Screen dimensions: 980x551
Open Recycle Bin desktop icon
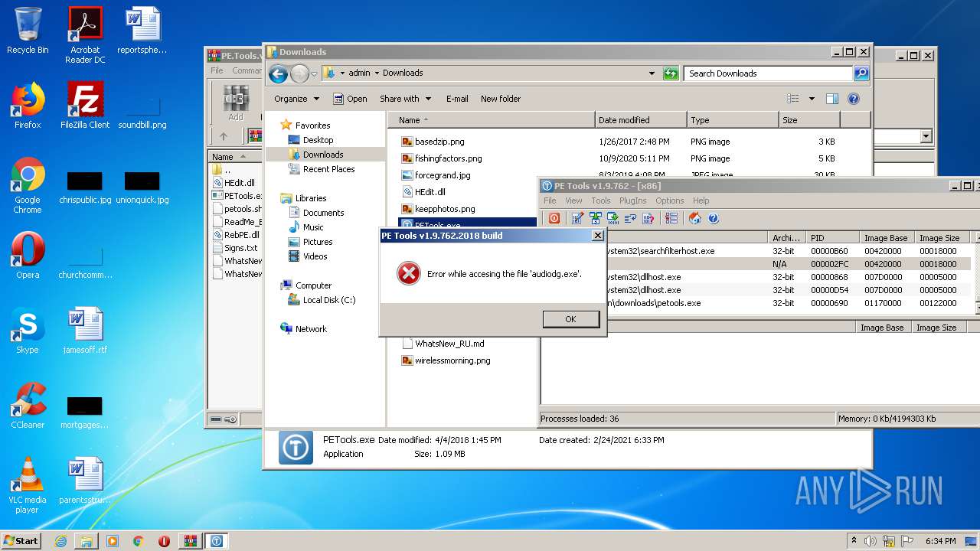(28, 31)
